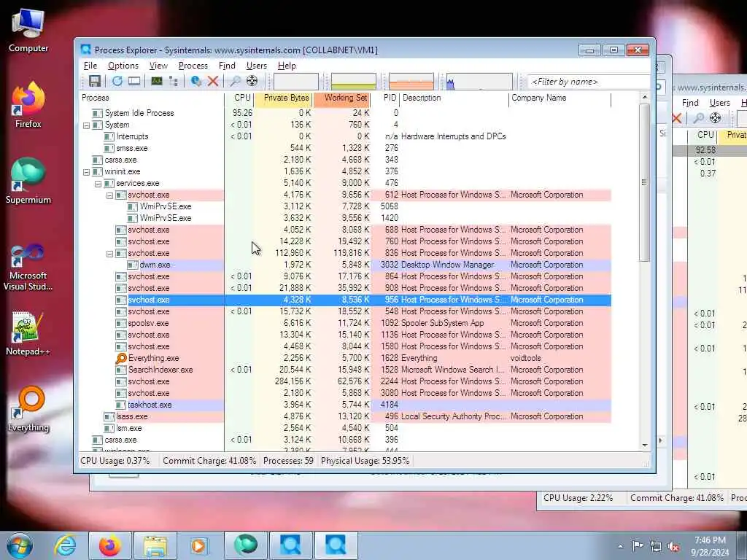
Task: Toggle the Show Lower Pane toolbar icon
Action: click(x=134, y=81)
